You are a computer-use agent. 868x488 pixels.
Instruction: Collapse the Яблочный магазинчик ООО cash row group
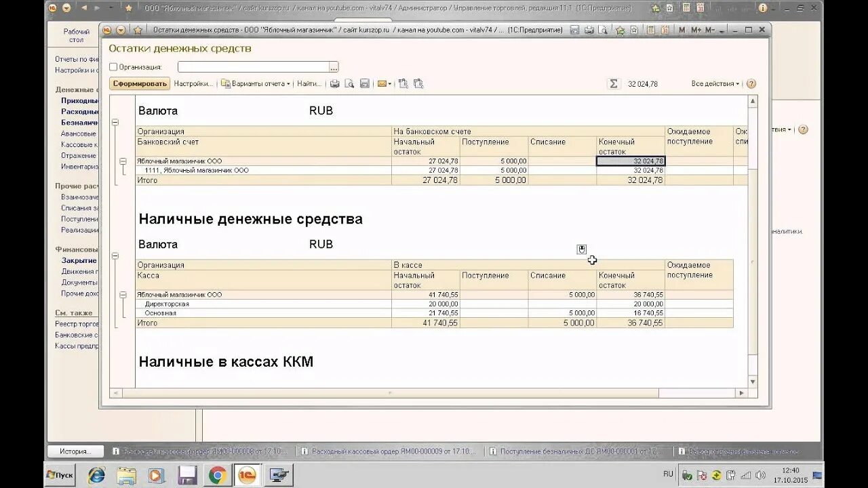pyautogui.click(x=123, y=295)
